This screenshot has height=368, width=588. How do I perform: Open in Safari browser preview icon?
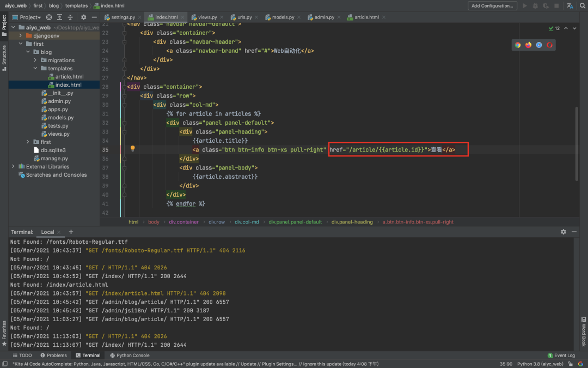pyautogui.click(x=539, y=45)
